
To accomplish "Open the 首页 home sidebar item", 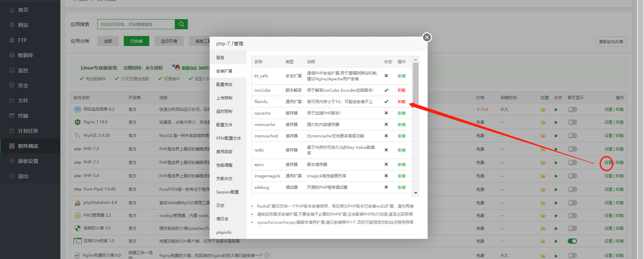I will pos(23,10).
